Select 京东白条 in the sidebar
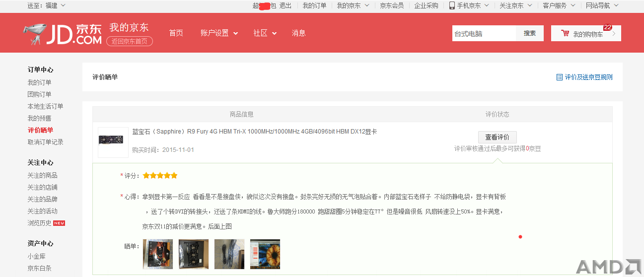The height and width of the screenshot is (277, 644). [x=39, y=268]
